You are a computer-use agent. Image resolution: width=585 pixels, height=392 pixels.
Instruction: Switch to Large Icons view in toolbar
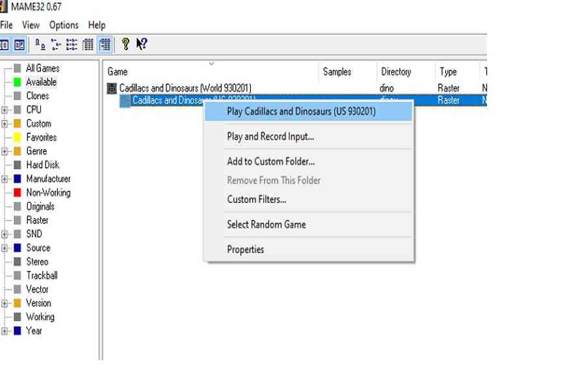[x=40, y=44]
